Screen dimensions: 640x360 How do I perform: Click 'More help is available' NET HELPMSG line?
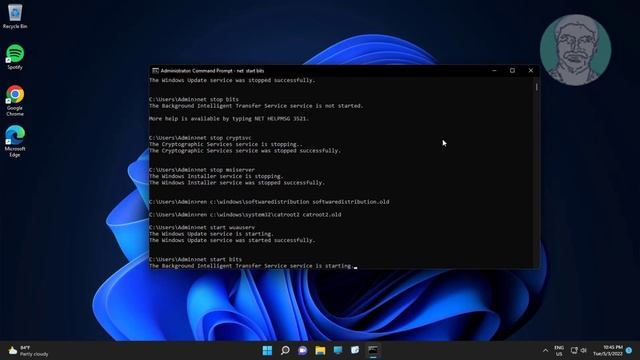(x=229, y=118)
